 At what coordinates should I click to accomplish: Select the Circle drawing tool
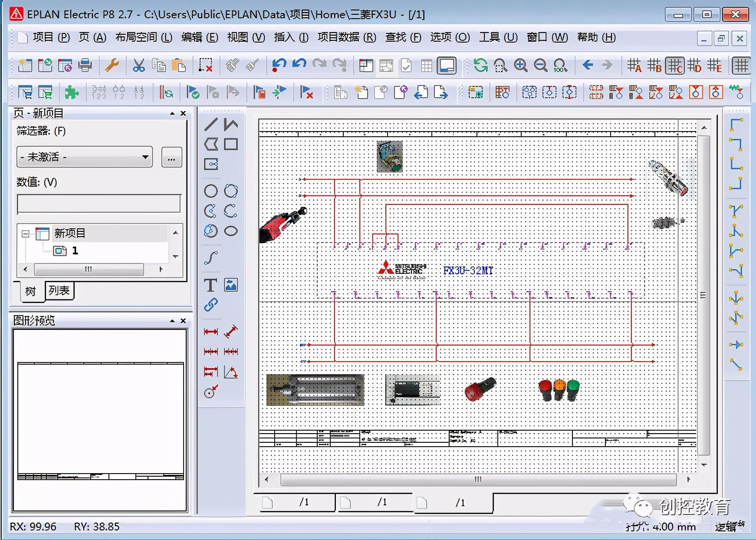click(211, 191)
